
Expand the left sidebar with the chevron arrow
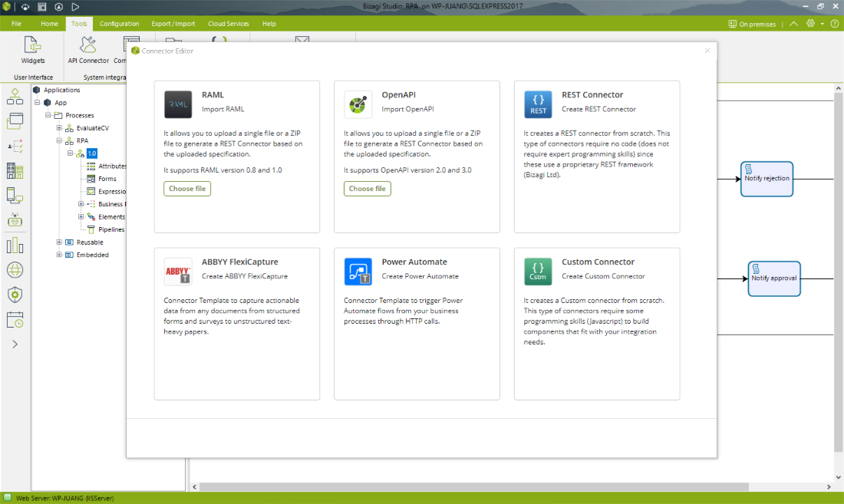coord(15,344)
